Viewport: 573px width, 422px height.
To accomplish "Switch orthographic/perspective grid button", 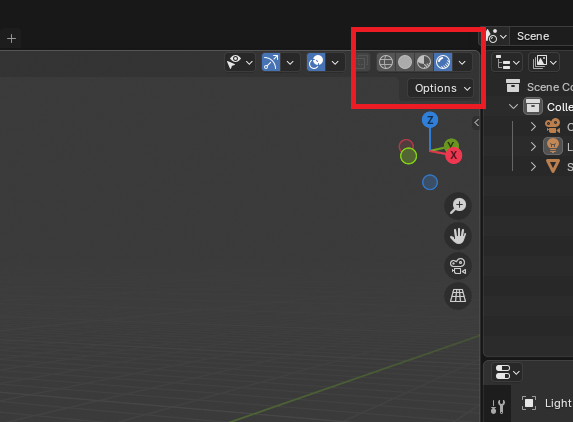I will click(x=458, y=296).
